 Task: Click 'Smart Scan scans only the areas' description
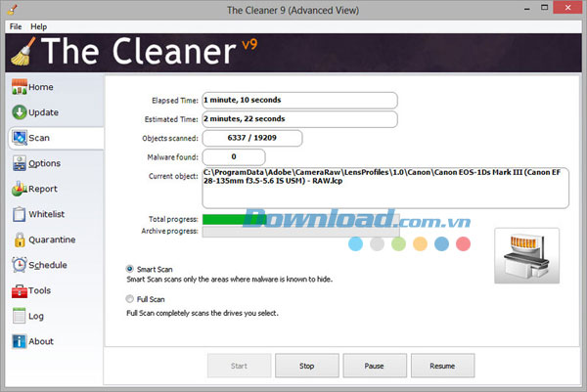(230, 279)
